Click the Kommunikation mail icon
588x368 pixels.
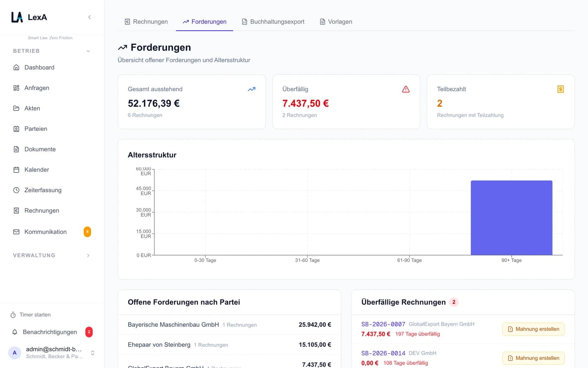coord(16,232)
